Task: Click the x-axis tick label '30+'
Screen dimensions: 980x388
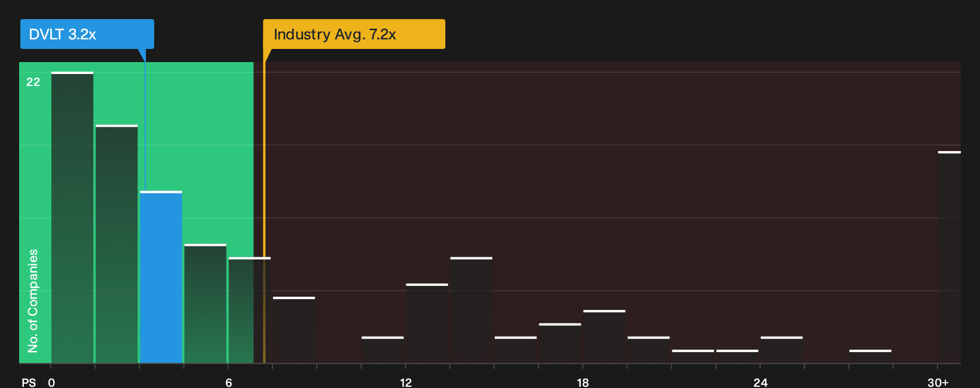Action: pyautogui.click(x=938, y=383)
